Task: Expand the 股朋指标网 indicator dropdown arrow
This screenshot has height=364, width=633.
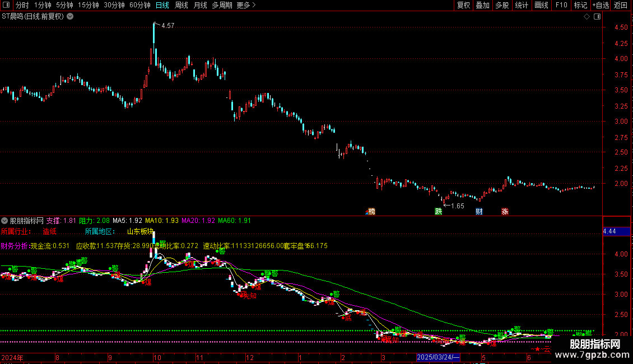Action: click(x=4, y=221)
